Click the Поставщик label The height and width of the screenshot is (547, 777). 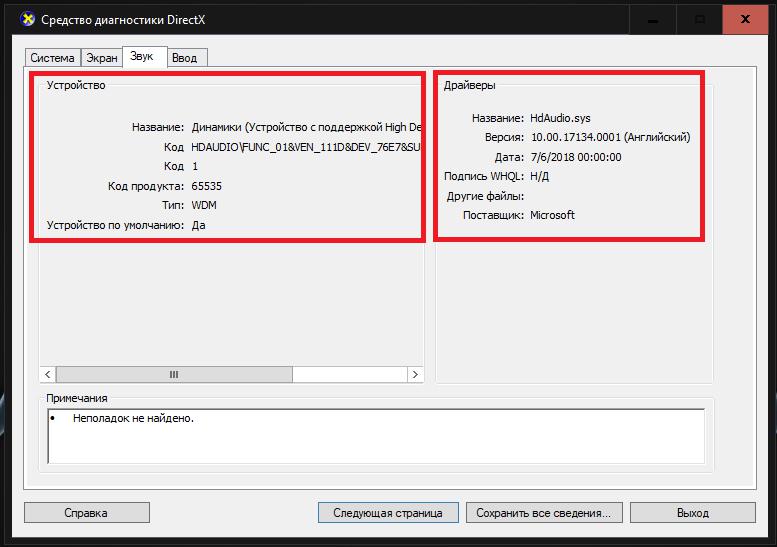(x=493, y=215)
